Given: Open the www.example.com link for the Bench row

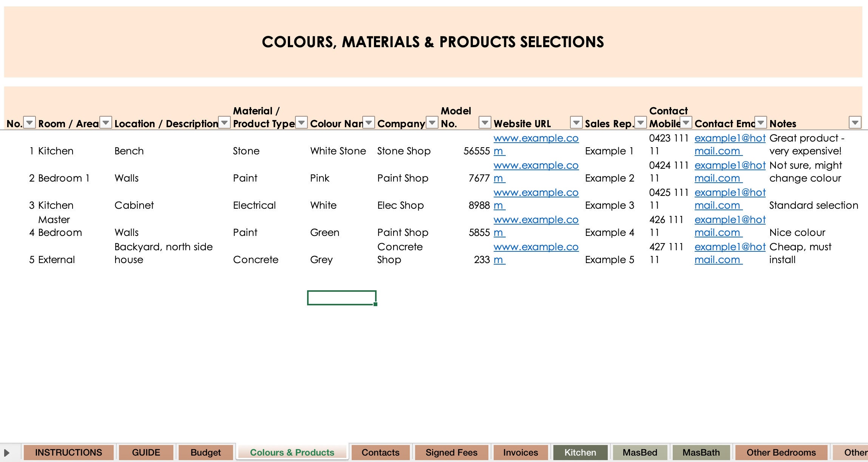Looking at the screenshot, I should 536,144.
